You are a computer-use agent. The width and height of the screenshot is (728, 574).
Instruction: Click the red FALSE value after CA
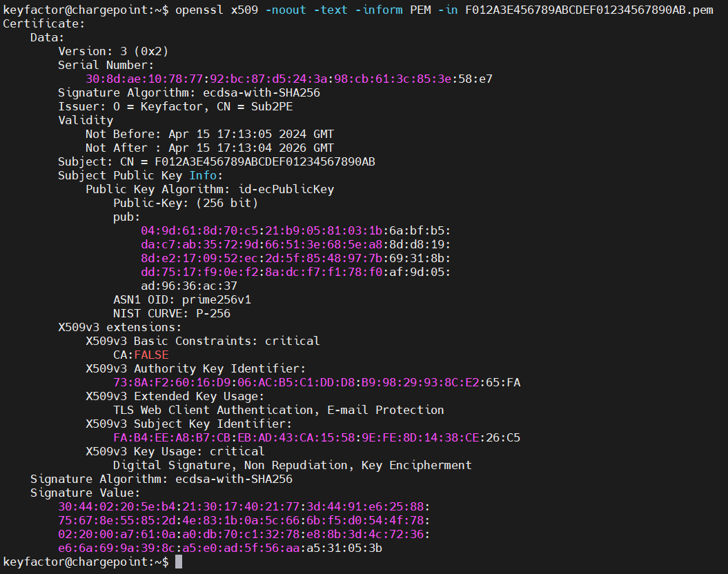151,355
